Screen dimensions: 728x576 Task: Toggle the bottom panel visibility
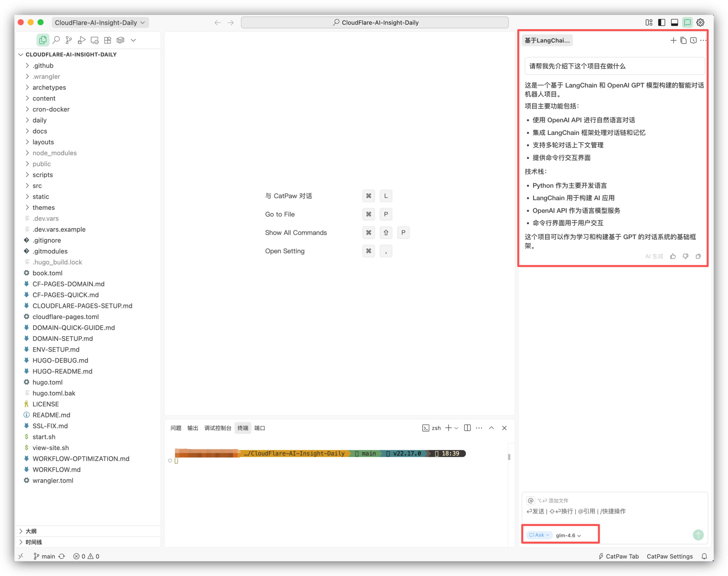point(674,23)
